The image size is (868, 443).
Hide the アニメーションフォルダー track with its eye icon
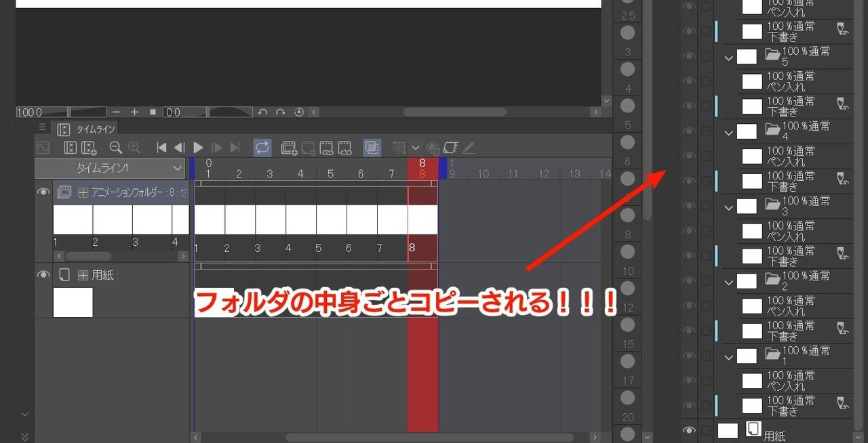[x=43, y=192]
